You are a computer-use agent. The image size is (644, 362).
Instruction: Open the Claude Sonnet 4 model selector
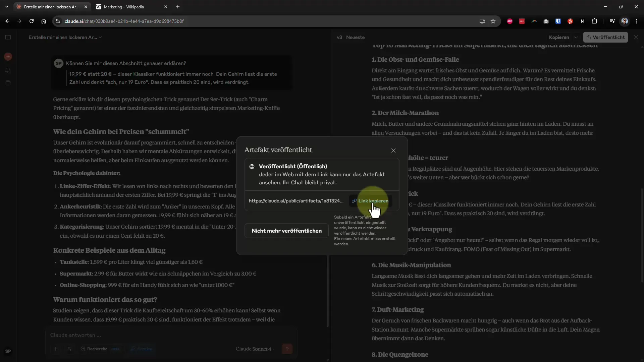254,349
